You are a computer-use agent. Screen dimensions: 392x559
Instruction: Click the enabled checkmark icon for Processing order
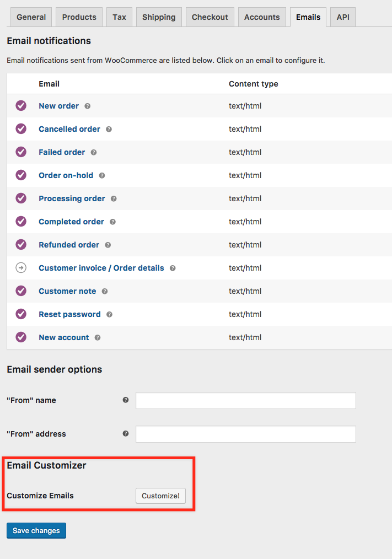pyautogui.click(x=21, y=198)
